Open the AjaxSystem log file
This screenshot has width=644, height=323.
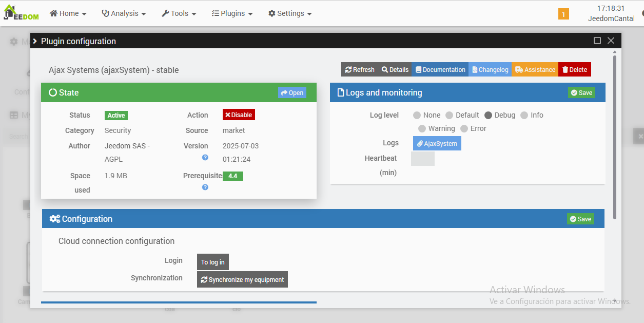pos(437,143)
